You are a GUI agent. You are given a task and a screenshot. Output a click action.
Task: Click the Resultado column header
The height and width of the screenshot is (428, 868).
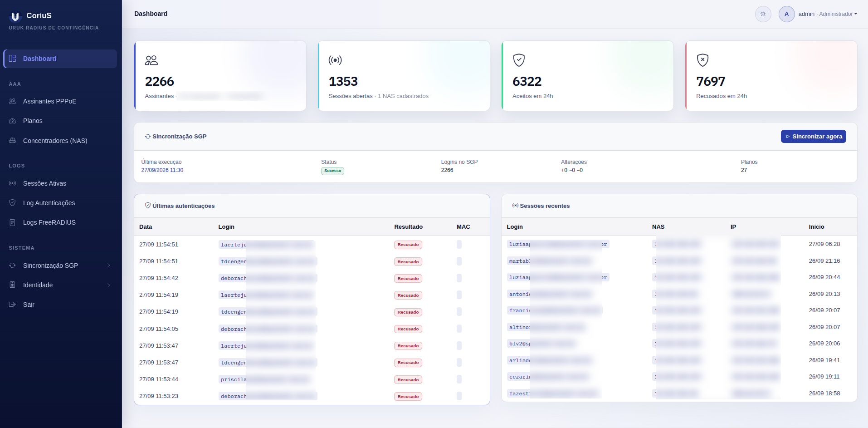coord(409,227)
